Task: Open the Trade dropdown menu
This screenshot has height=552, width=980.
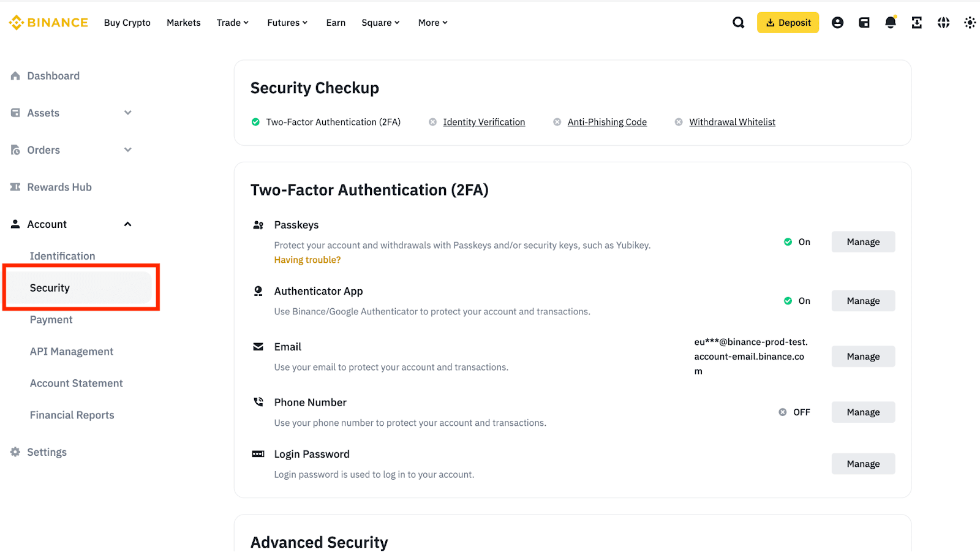Action: [x=233, y=23]
